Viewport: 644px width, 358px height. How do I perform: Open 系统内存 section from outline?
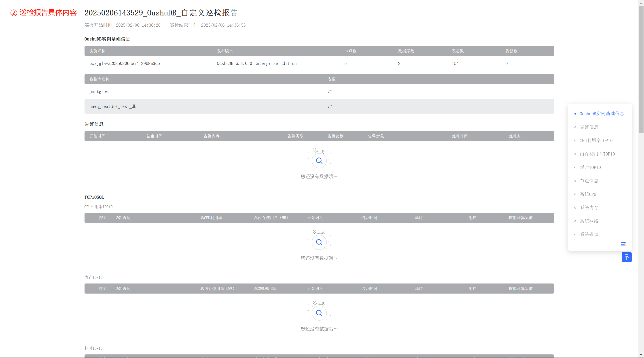click(x=589, y=208)
